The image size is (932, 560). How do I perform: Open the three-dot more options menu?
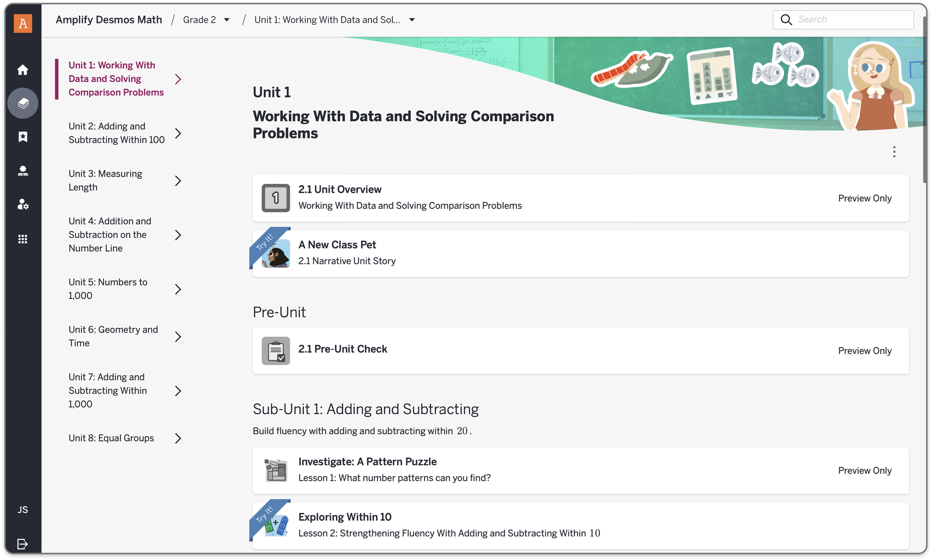(894, 152)
